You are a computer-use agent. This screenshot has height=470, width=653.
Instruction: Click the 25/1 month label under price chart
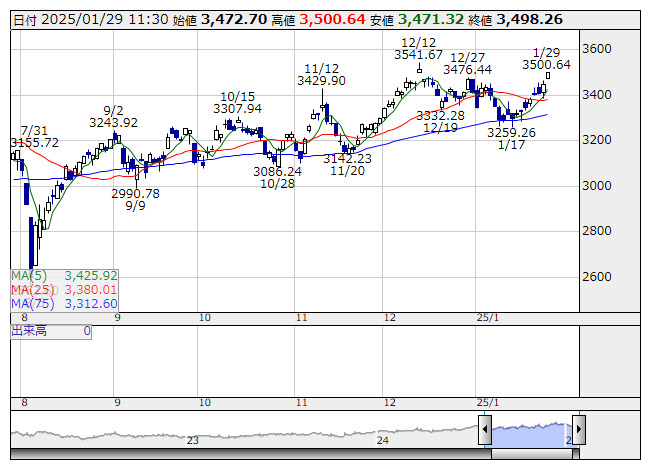[487, 318]
